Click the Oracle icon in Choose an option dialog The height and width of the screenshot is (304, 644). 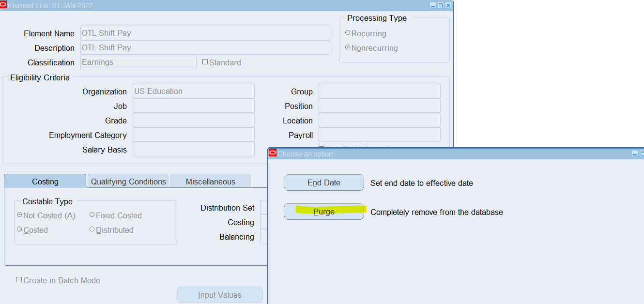[272, 153]
